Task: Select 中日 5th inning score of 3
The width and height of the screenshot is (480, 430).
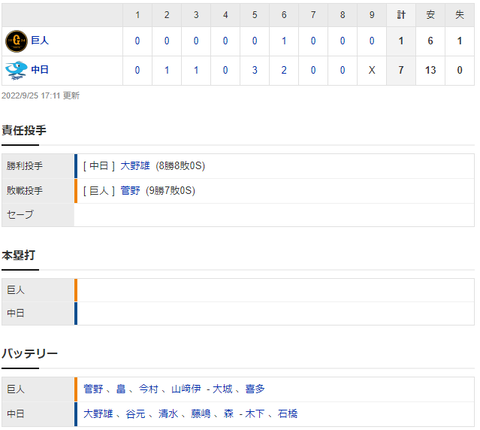Action: tap(255, 70)
